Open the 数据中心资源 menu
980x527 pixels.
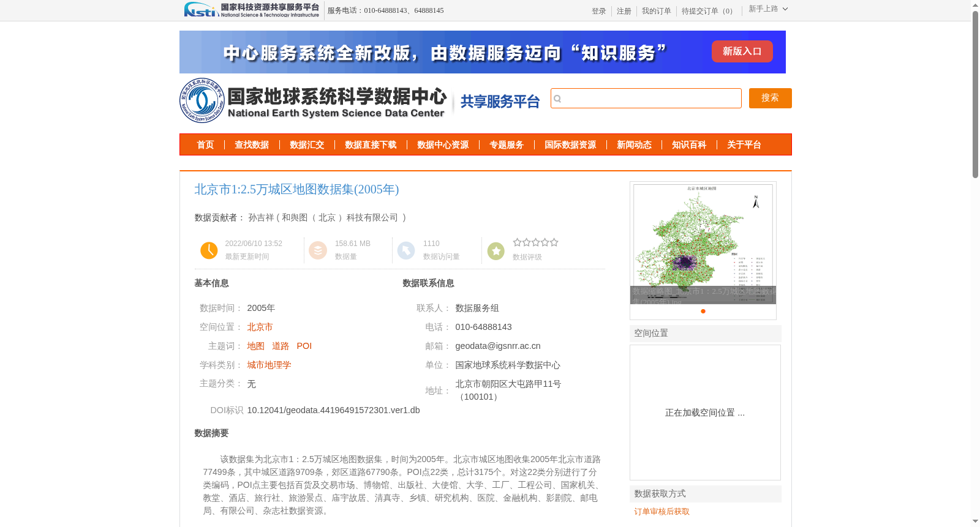click(443, 145)
